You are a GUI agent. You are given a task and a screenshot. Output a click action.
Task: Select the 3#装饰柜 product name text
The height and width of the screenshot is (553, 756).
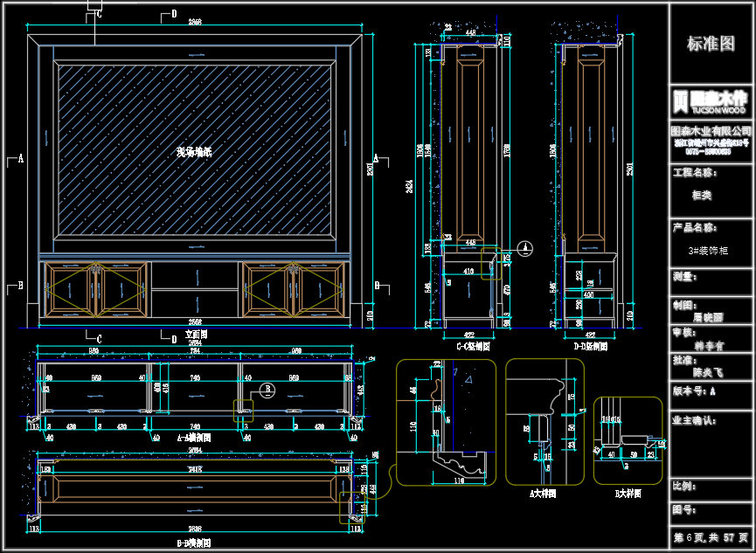[710, 251]
